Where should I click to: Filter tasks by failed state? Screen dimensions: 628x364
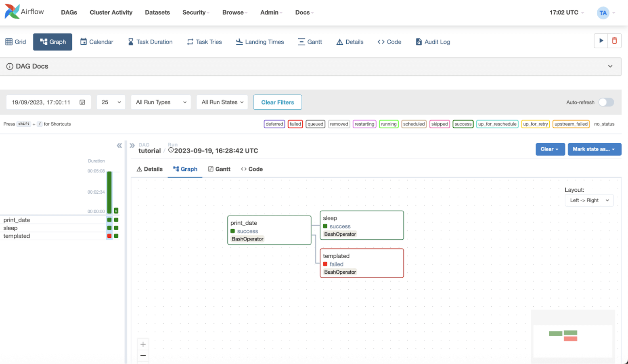click(x=295, y=124)
